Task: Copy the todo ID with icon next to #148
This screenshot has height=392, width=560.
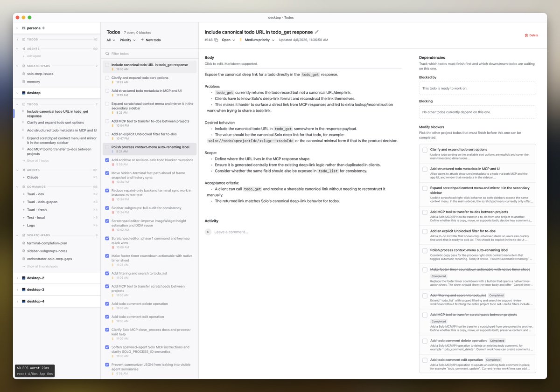Action: (216, 40)
